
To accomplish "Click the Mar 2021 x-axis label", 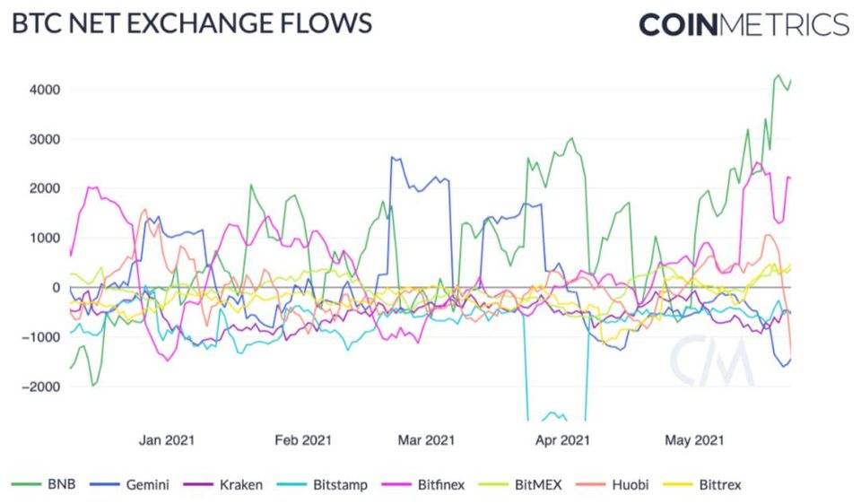I will point(426,440).
